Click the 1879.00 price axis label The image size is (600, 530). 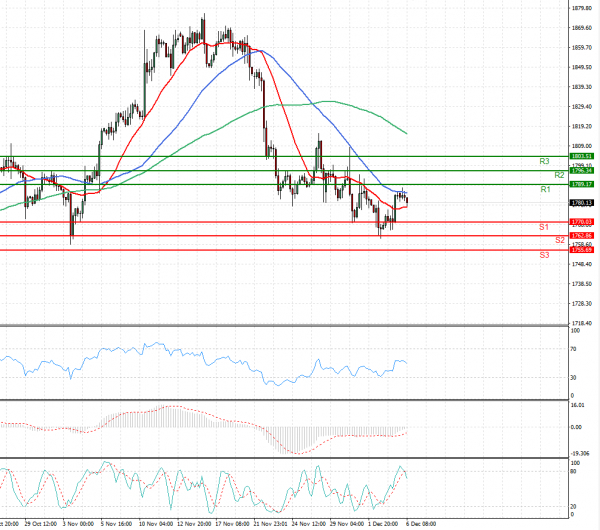point(583,8)
